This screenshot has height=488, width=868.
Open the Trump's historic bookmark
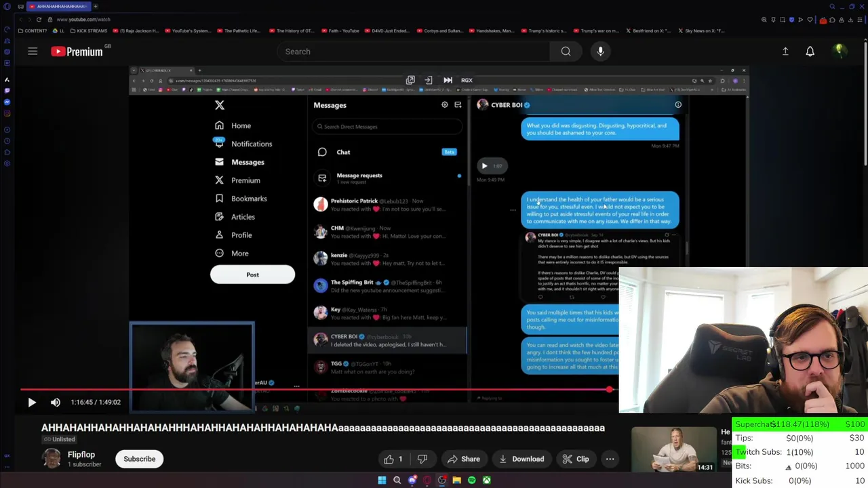(545, 30)
